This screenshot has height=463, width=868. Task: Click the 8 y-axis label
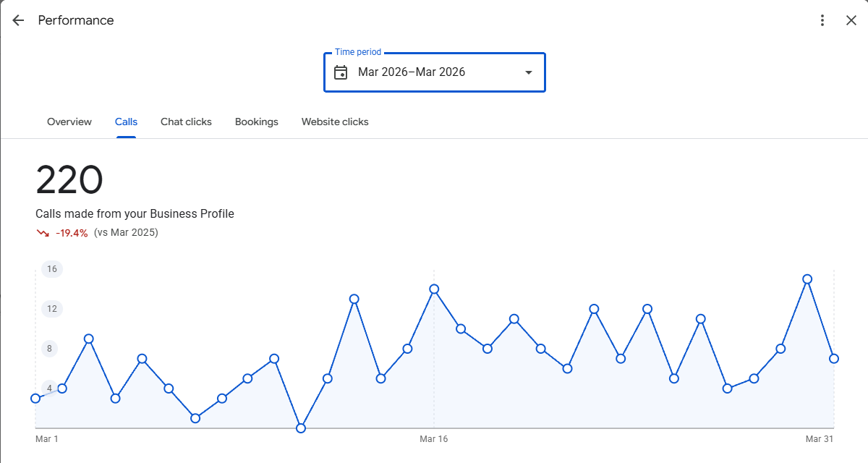tap(50, 349)
